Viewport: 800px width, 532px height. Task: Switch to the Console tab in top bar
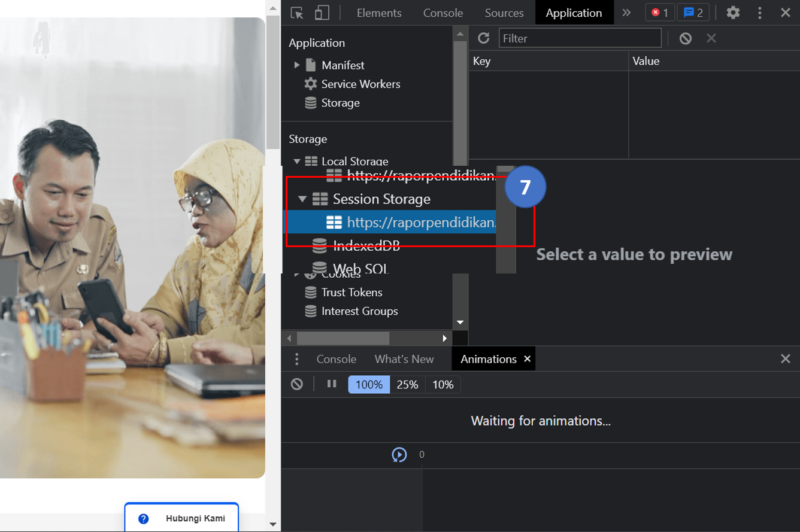coord(443,13)
